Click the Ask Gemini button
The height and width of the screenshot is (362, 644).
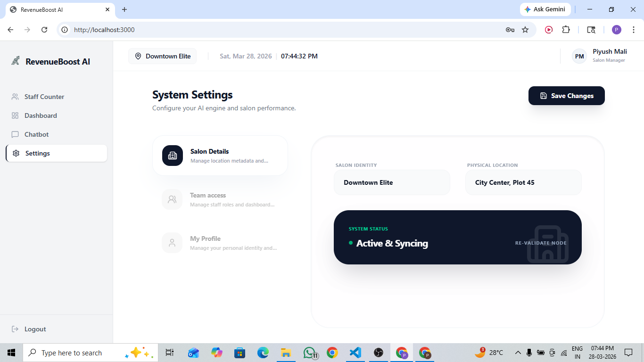click(545, 9)
